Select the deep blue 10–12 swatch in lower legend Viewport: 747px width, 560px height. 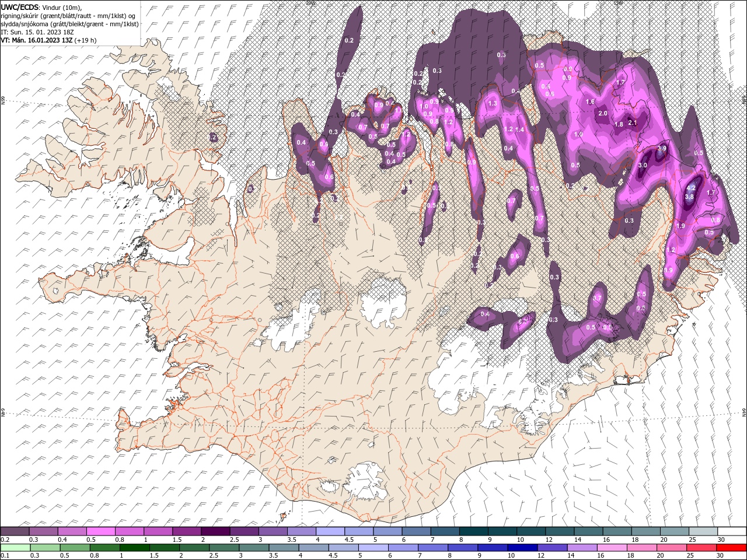pyautogui.click(x=522, y=548)
